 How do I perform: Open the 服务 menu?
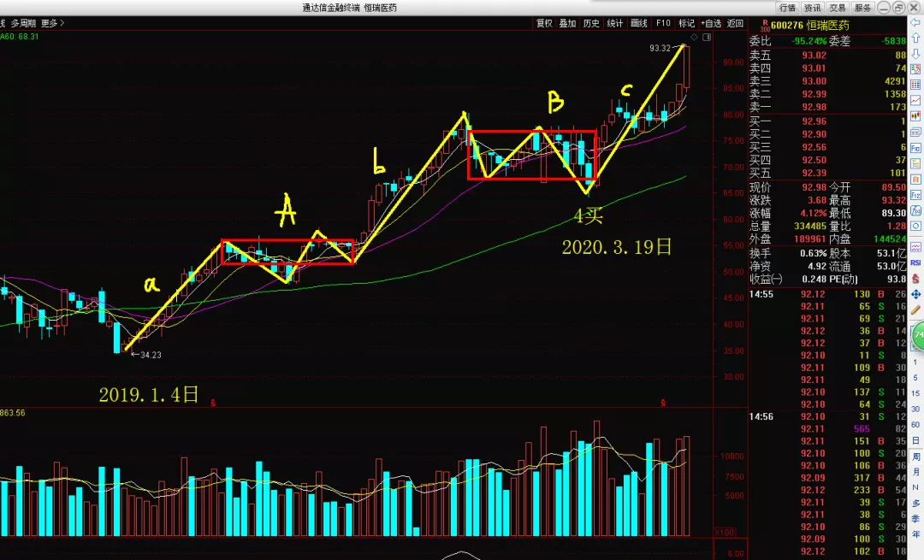tap(862, 8)
